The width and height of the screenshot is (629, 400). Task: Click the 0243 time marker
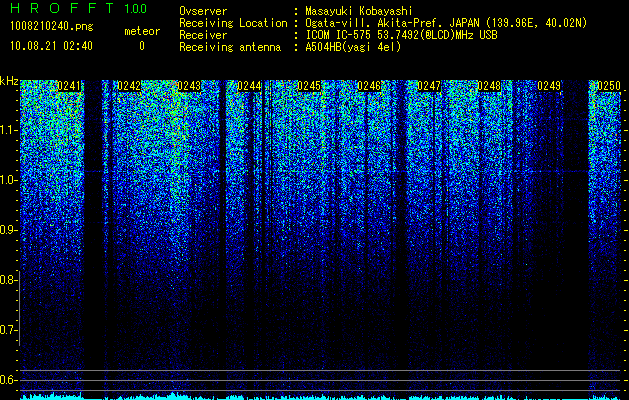click(189, 86)
